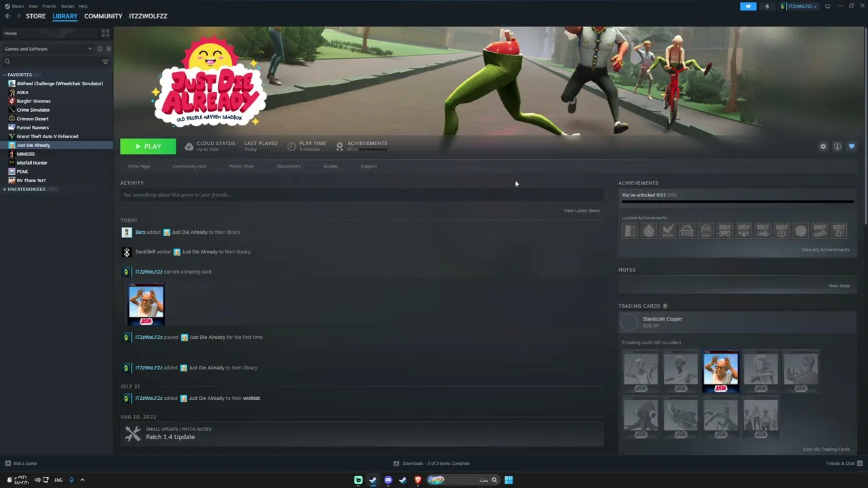Open game settings gear icon

[x=823, y=146]
